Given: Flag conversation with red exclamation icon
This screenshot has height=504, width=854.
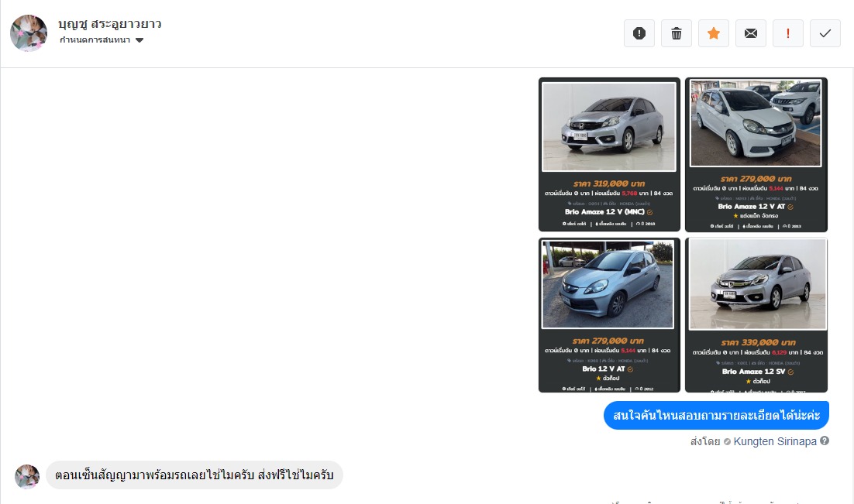Looking at the screenshot, I should click(x=787, y=33).
